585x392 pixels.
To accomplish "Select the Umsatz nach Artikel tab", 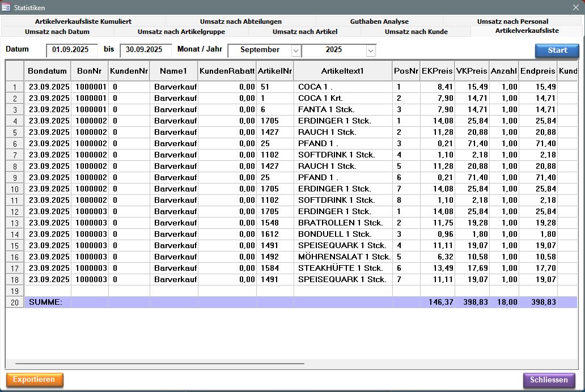I will [x=304, y=32].
